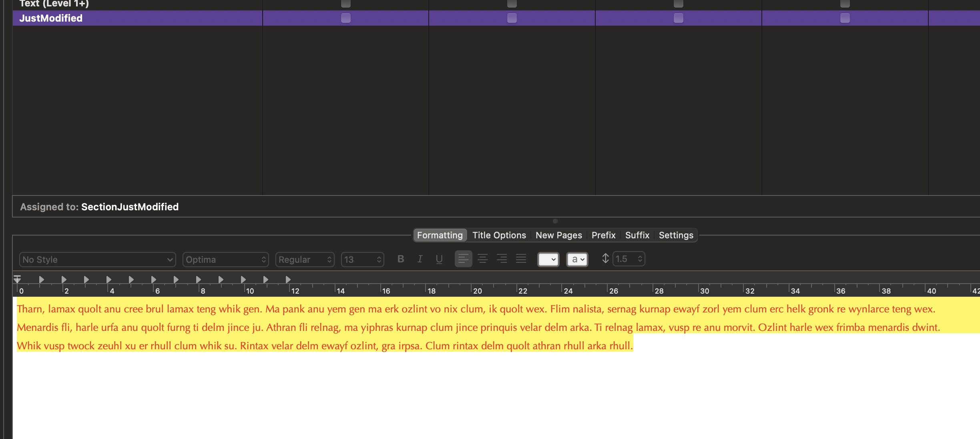The width and height of the screenshot is (980, 439).
Task: Select the tab stop near ruler mark 10
Action: click(243, 280)
